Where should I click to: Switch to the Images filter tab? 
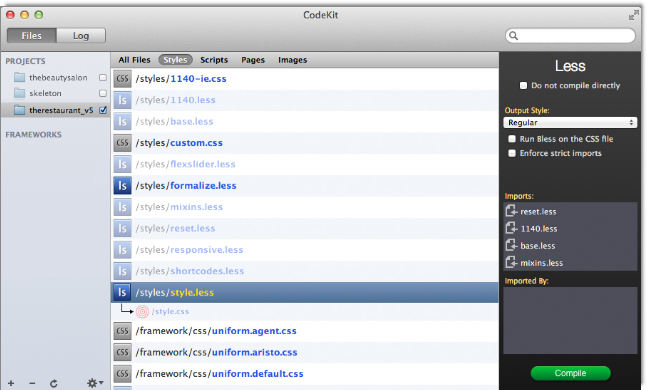point(292,60)
